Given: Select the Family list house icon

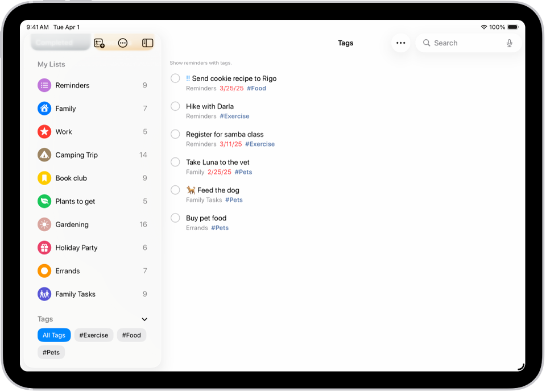Looking at the screenshot, I should 44,109.
